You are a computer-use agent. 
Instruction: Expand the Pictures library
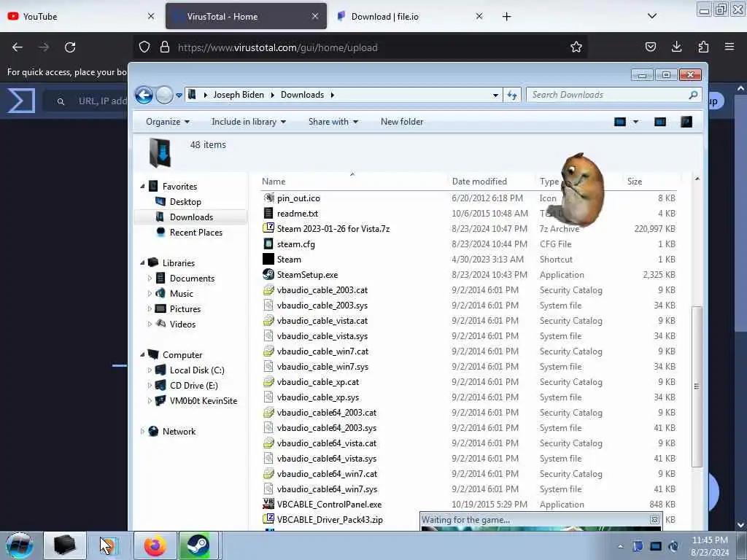click(150, 308)
